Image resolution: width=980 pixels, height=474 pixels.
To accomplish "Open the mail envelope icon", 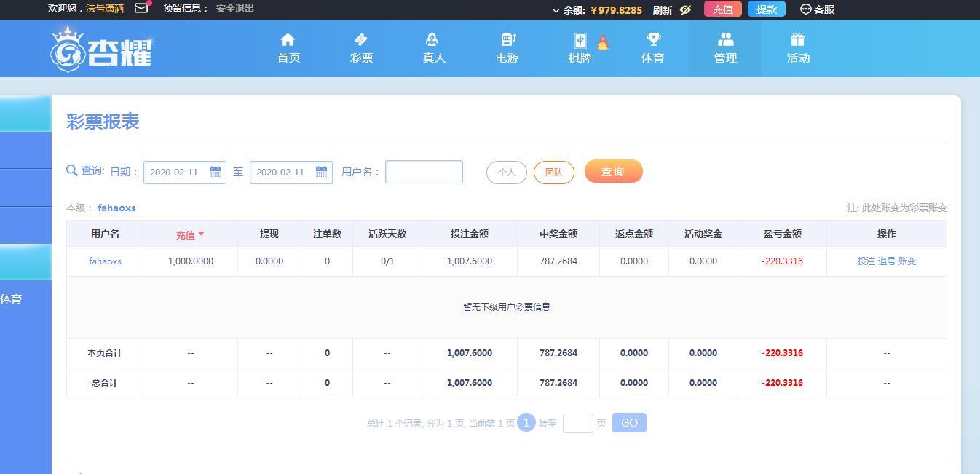I will (x=141, y=9).
